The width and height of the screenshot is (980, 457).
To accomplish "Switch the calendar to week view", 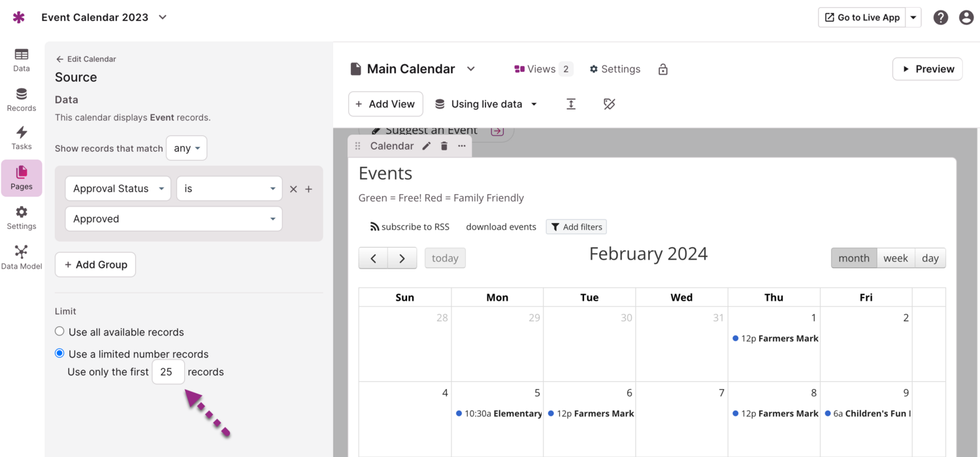I will point(895,258).
